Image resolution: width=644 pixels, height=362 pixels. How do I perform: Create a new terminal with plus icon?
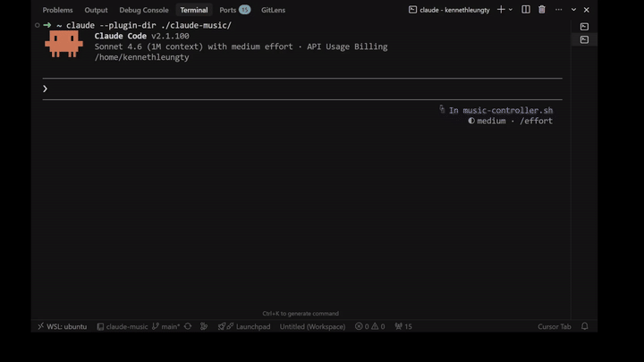tap(501, 10)
